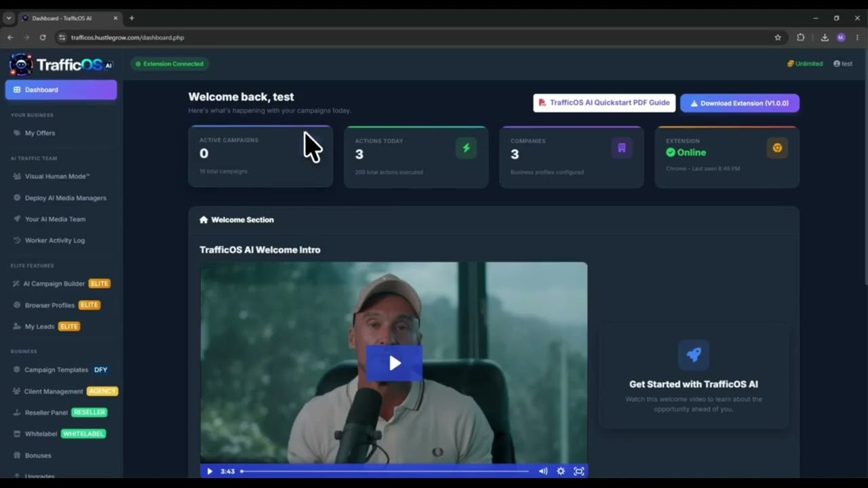Image resolution: width=868 pixels, height=488 pixels.
Task: Click the Reseller Panel icon
Action: point(17,412)
